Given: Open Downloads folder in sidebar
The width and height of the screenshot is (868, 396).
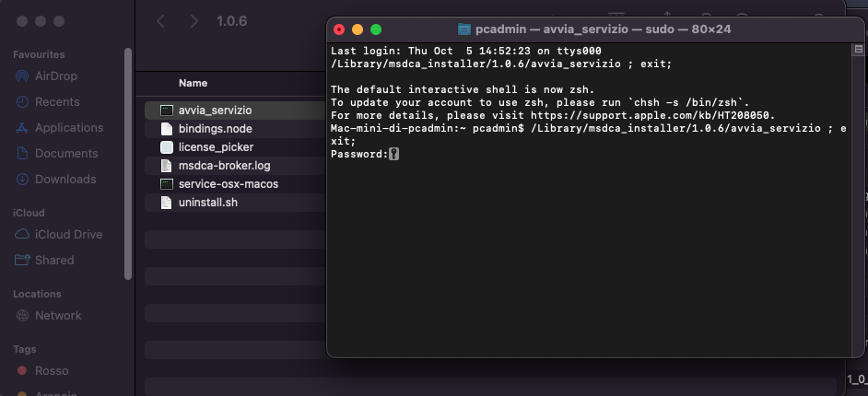Looking at the screenshot, I should click(x=55, y=180).
